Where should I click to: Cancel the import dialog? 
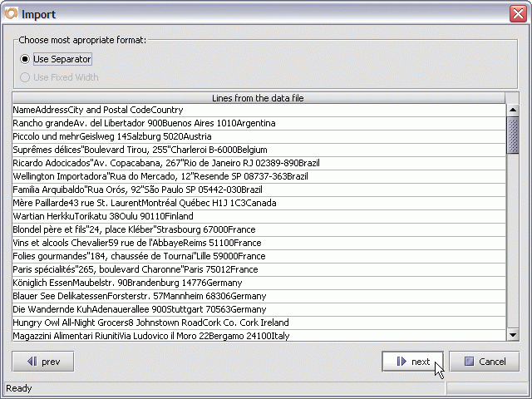[x=484, y=362]
